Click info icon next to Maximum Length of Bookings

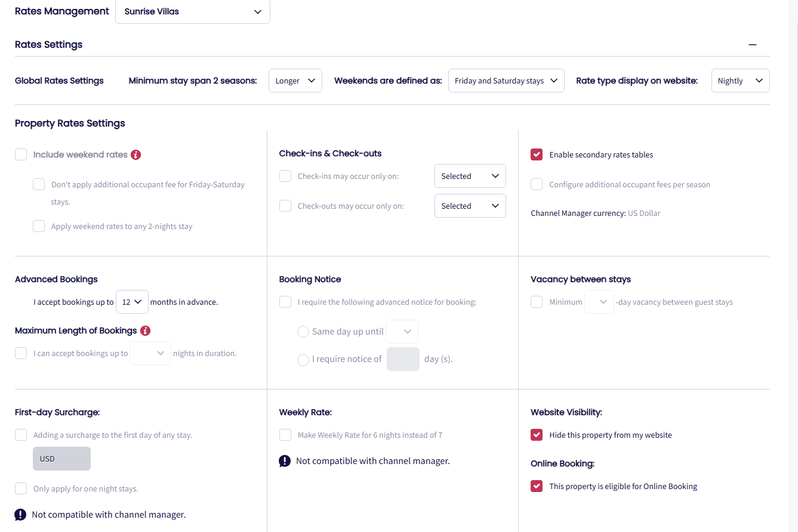(x=145, y=330)
